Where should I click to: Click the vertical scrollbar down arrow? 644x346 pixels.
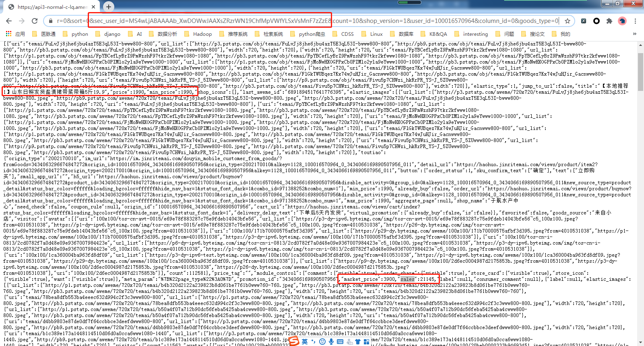coord(641,343)
